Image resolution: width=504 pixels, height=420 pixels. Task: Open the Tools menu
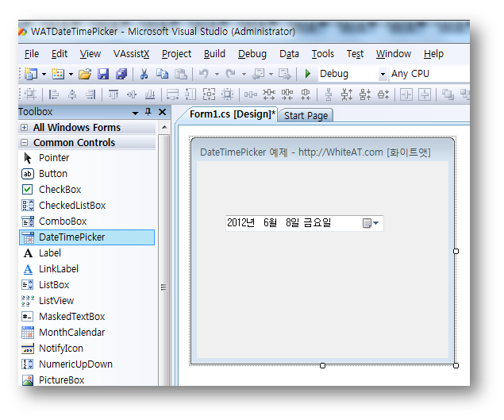click(x=323, y=54)
